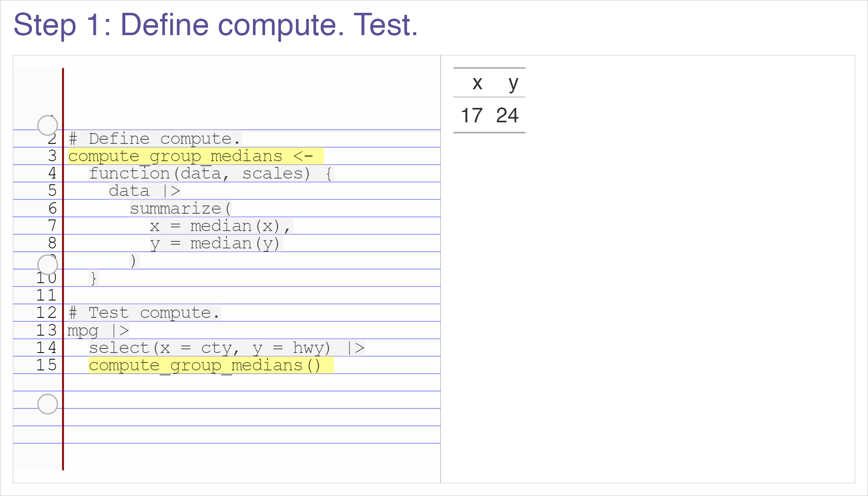Click the 'function(data, scales) {' code line
The image size is (868, 496).
pos(211,174)
